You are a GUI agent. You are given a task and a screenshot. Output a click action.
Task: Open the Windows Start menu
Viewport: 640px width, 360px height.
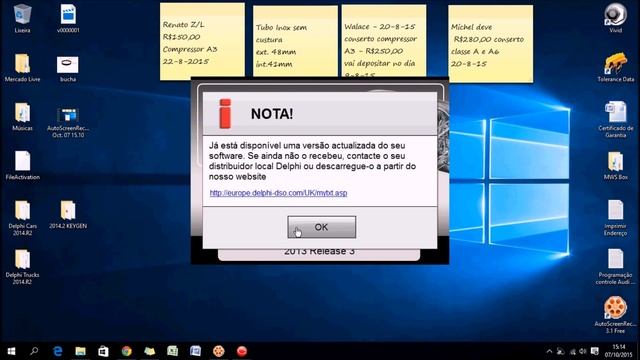(11, 351)
